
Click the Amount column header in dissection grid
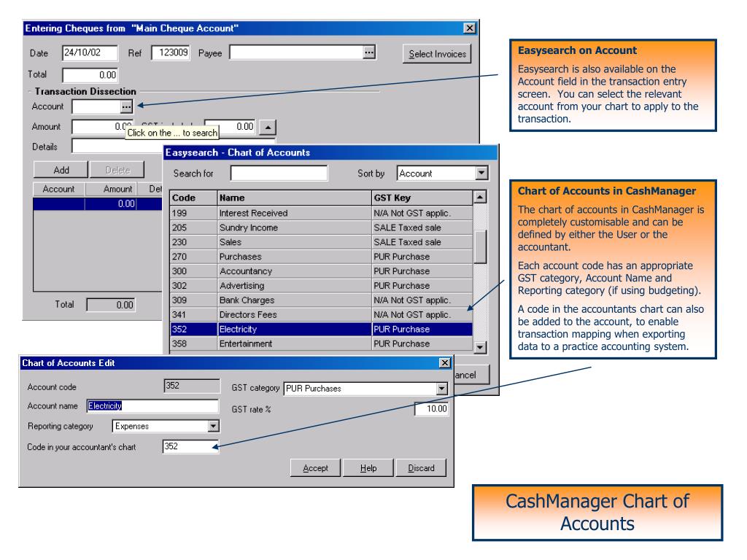point(111,189)
